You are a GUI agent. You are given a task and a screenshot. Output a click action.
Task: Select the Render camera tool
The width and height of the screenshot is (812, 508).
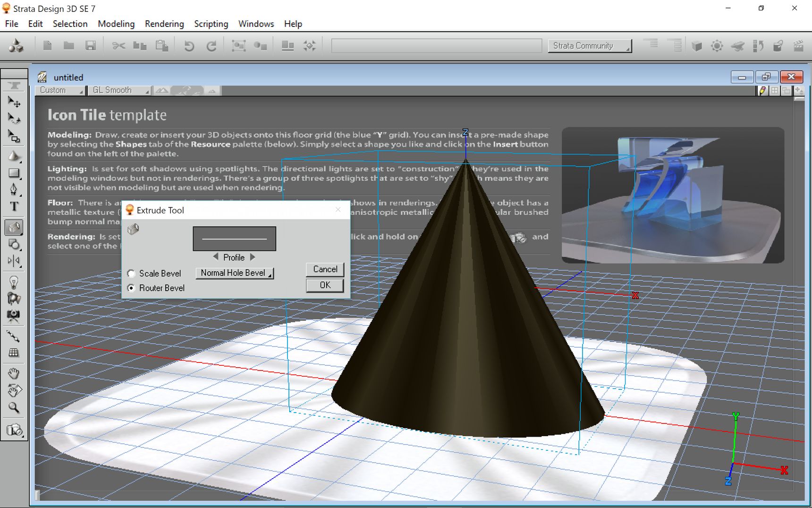pyautogui.click(x=14, y=430)
